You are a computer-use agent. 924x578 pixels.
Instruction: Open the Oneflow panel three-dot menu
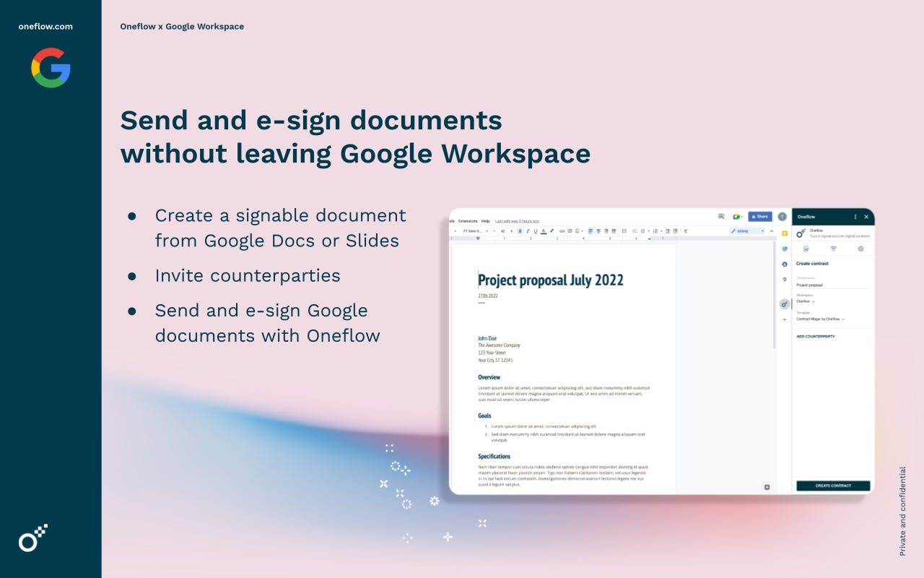pos(855,217)
